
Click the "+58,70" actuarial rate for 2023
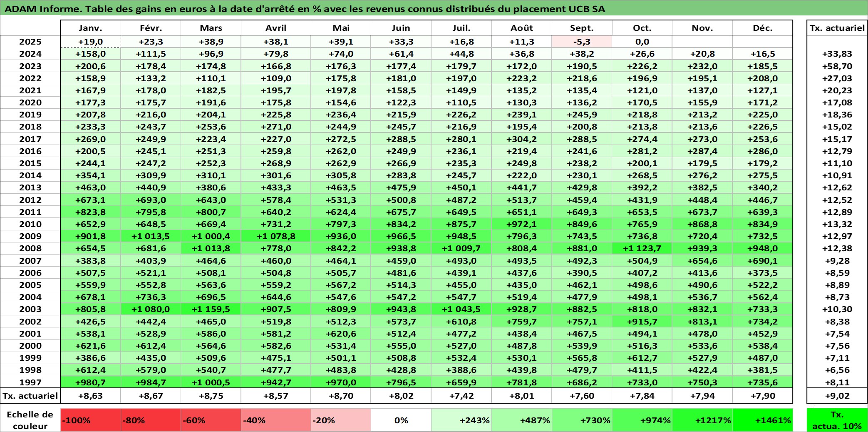837,66
